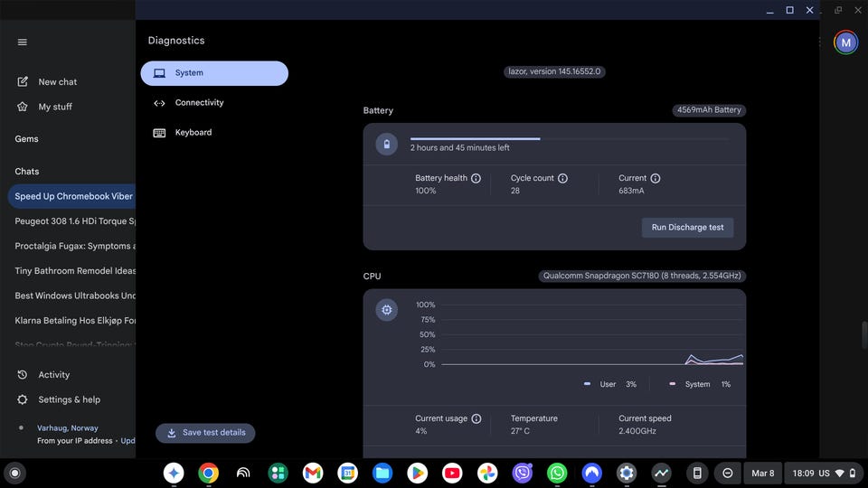The image size is (868, 488).
Task: Click the Google account avatar
Action: (x=845, y=42)
